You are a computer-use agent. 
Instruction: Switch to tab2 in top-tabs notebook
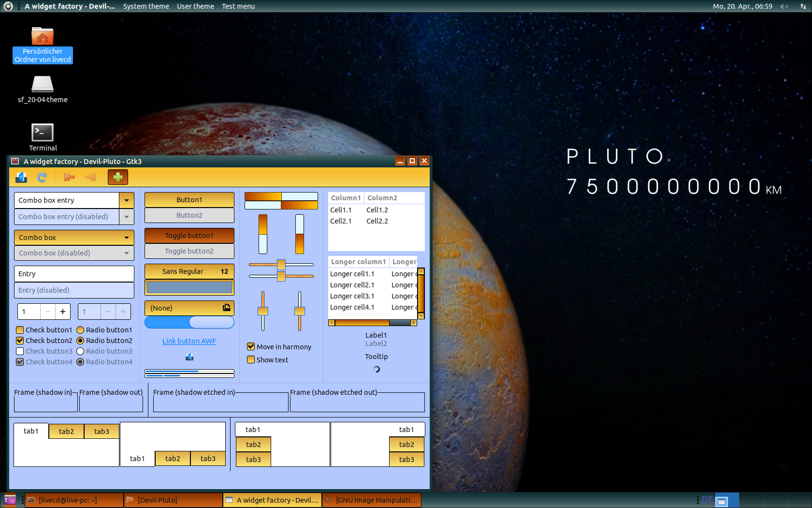tap(67, 432)
